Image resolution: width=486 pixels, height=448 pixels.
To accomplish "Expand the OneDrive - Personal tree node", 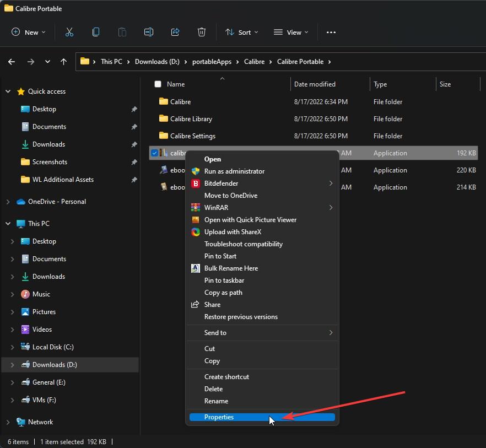I will pos(8,202).
